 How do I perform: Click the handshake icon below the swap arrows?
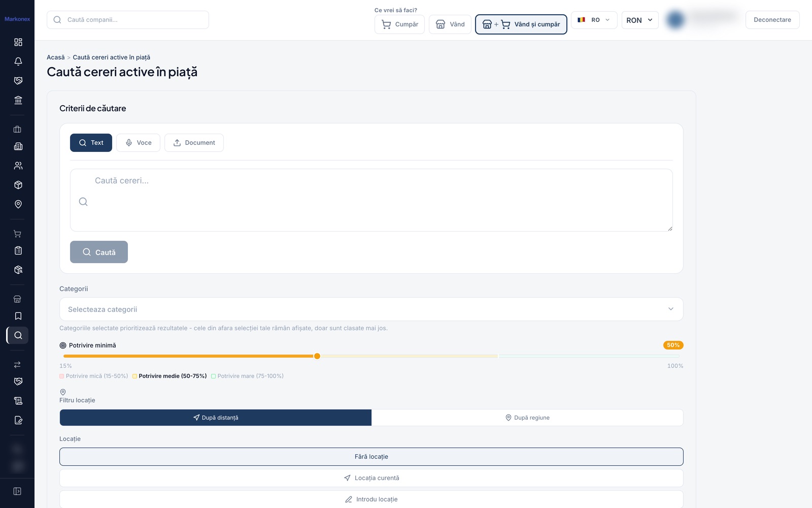point(18,382)
